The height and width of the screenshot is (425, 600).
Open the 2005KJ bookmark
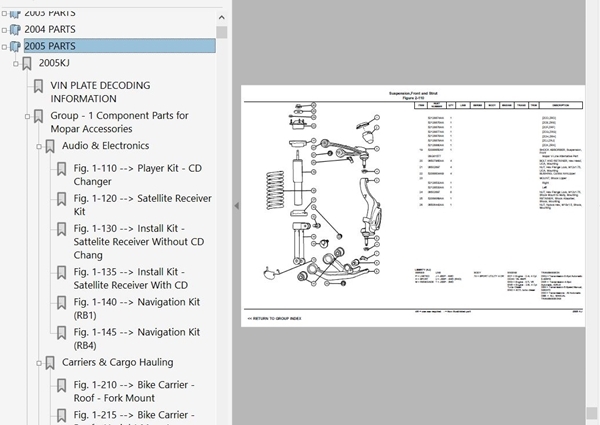coord(54,63)
